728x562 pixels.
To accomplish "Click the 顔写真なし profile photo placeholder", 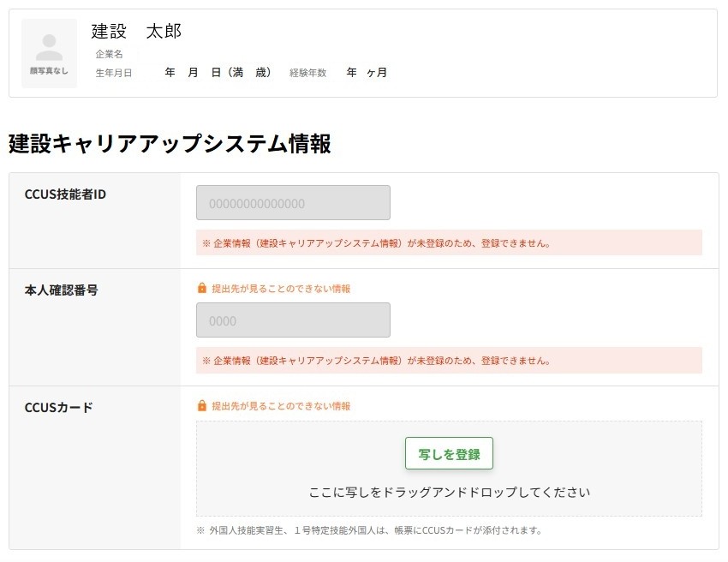I will pos(49,53).
